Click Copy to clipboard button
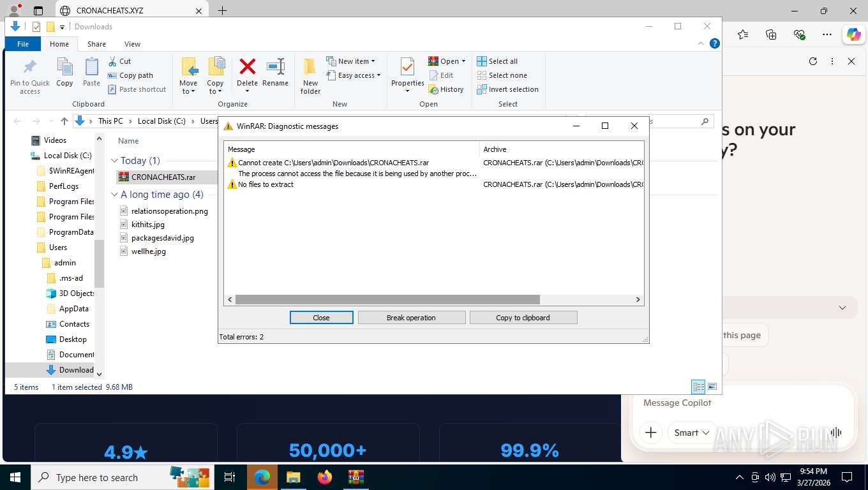868x490 pixels. [523, 318]
